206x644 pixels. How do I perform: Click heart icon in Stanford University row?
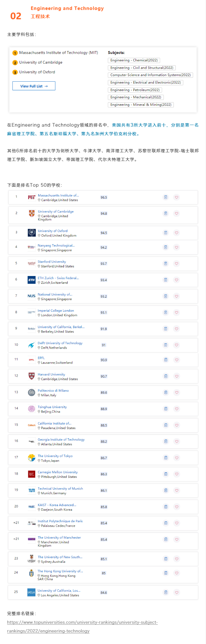pyautogui.click(x=176, y=264)
